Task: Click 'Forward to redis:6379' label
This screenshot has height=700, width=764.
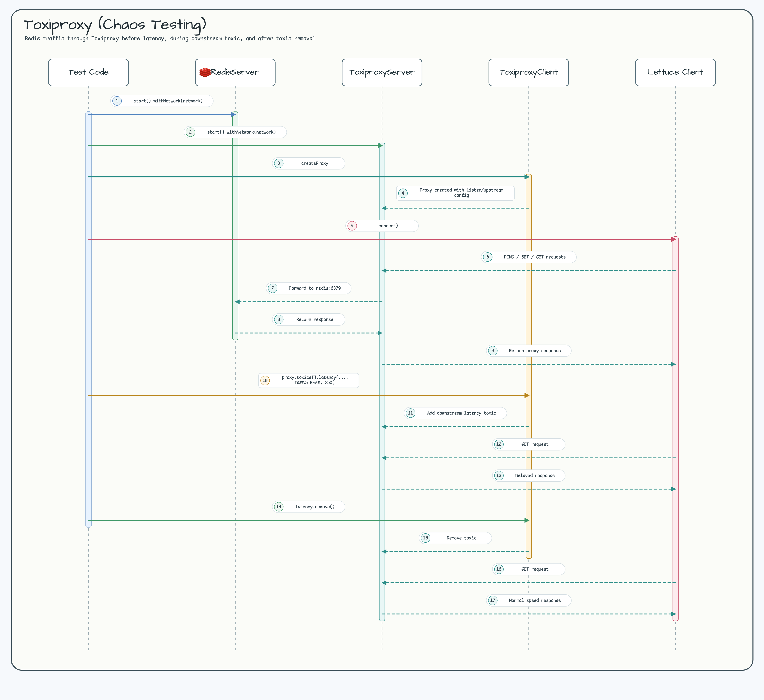Action: pyautogui.click(x=308, y=288)
